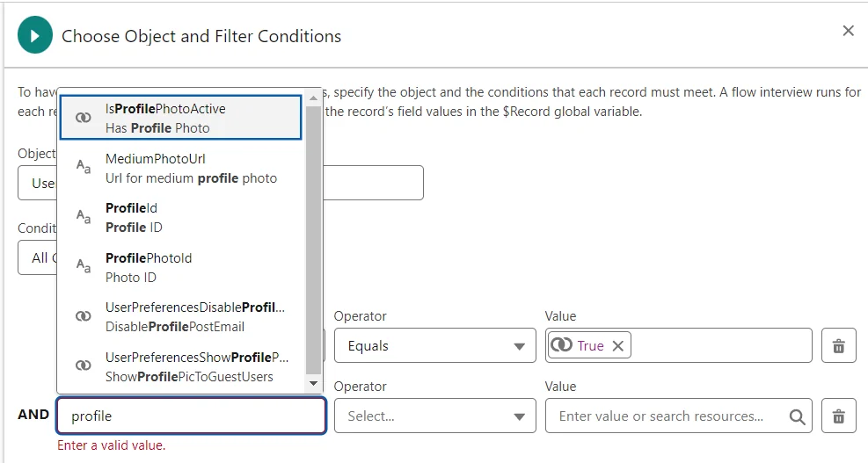Select UserPreferencesShowProfileP... field option
The width and height of the screenshot is (868, 463).
click(180, 366)
